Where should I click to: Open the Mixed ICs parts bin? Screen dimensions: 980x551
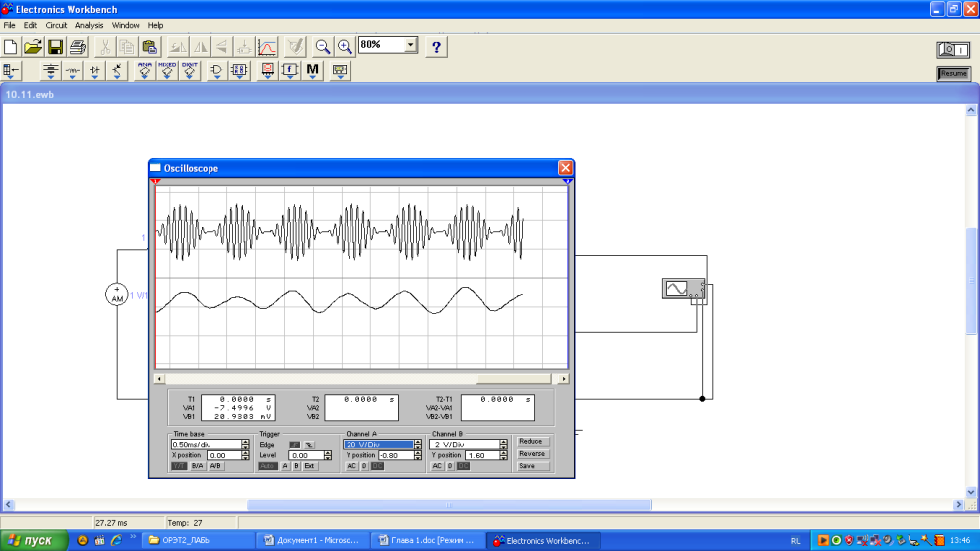click(167, 70)
